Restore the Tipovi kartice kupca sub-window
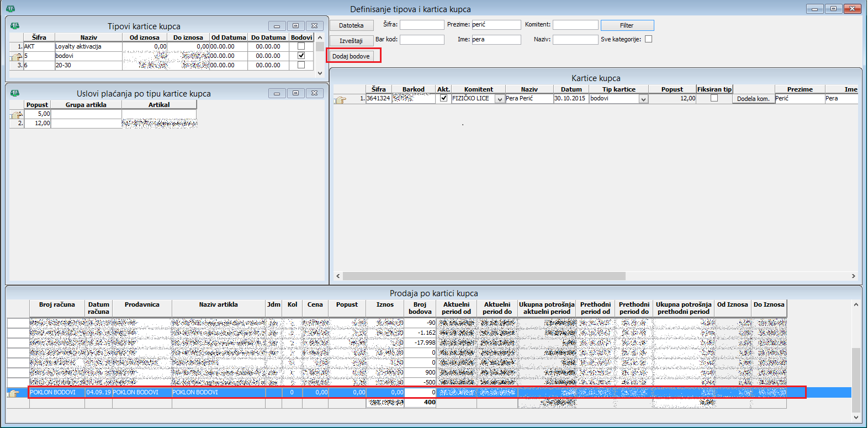 (295, 26)
